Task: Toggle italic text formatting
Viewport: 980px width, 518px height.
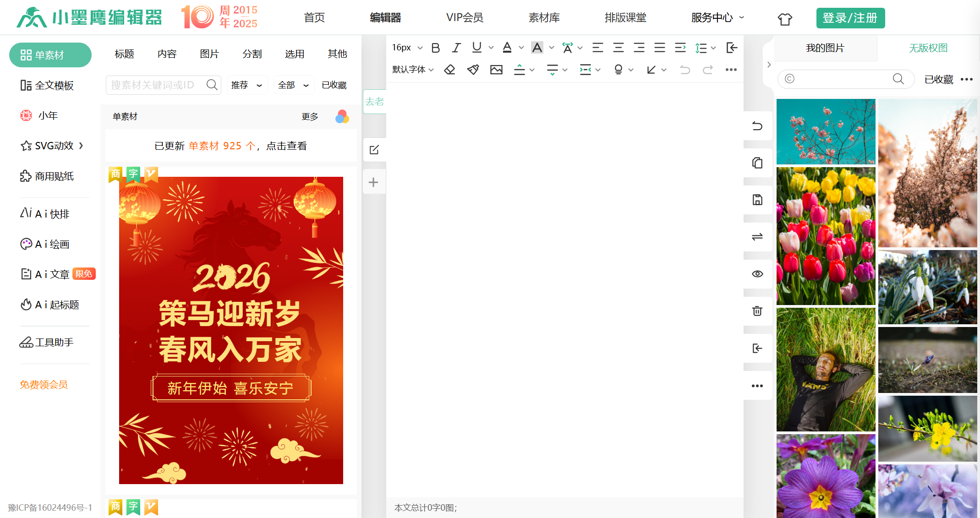Action: pyautogui.click(x=456, y=48)
